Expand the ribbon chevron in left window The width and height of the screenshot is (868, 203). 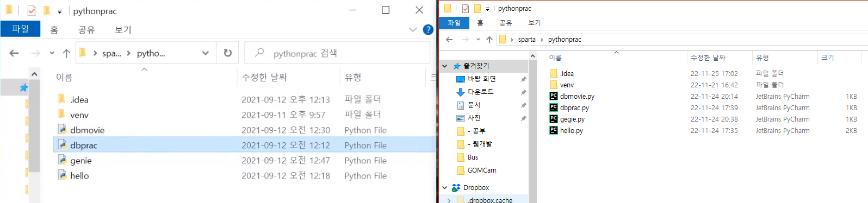(x=413, y=30)
